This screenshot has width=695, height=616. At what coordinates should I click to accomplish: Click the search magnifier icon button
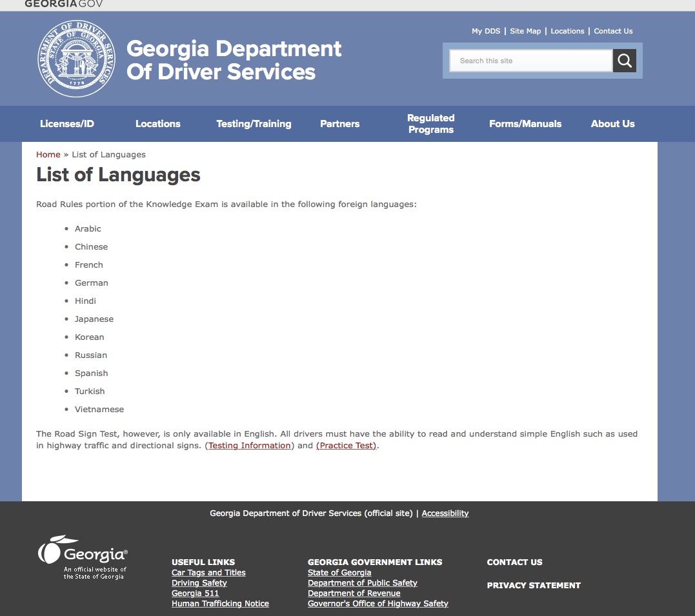point(625,61)
